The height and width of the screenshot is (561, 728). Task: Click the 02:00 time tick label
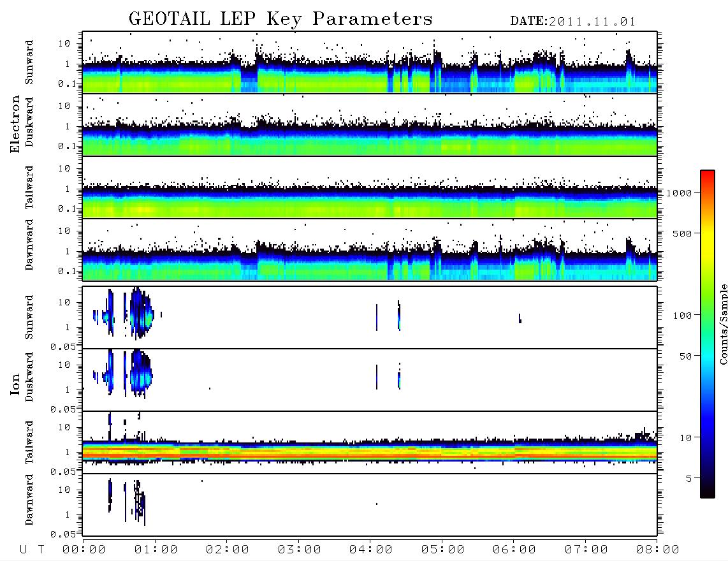pos(228,550)
